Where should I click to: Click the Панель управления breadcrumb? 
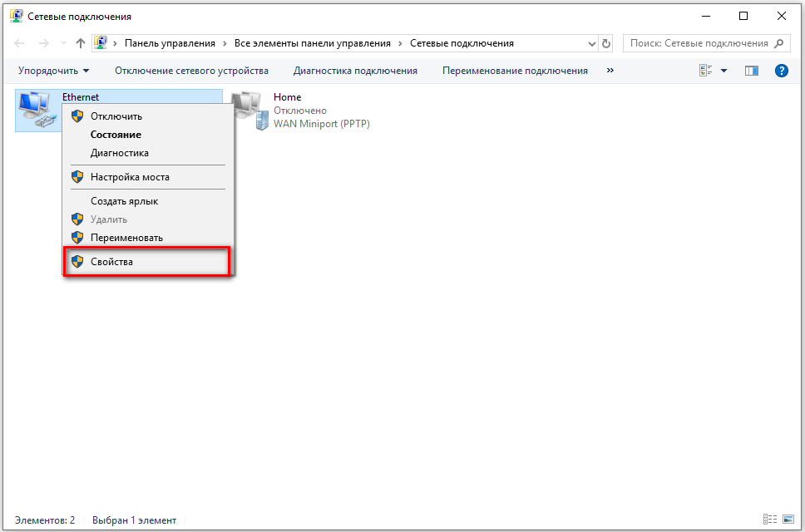click(170, 43)
